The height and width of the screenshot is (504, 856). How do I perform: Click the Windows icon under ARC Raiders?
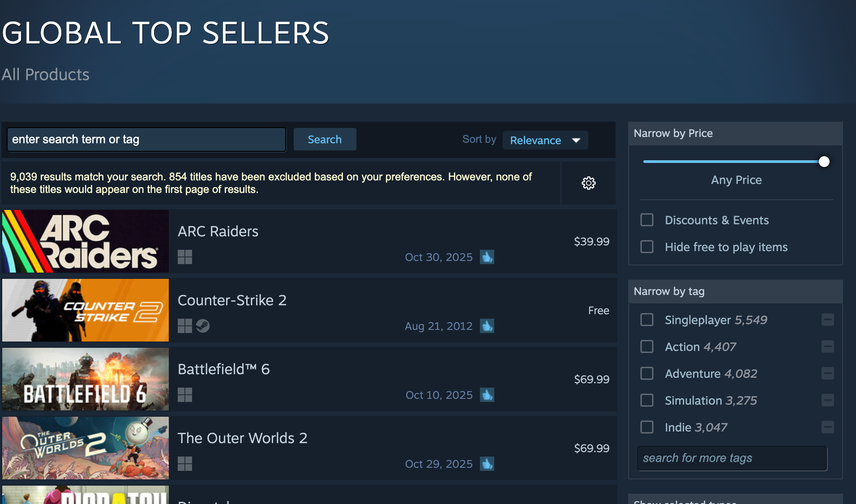coord(185,257)
